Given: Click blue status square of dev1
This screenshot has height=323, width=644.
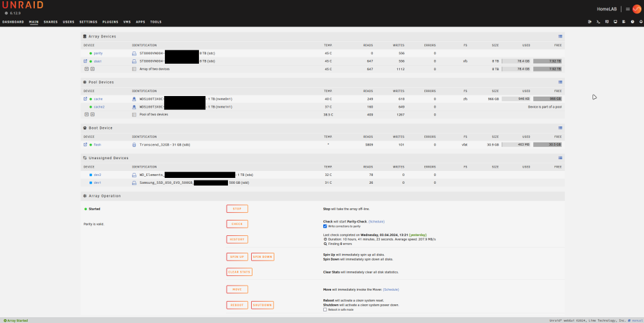Looking at the screenshot, I should click(91, 183).
